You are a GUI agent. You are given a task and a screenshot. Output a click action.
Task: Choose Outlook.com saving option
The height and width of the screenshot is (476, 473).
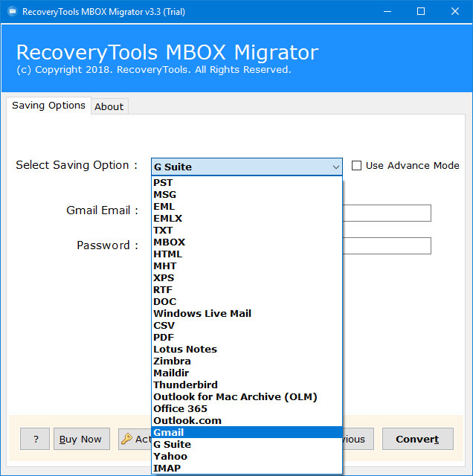[x=247, y=420]
